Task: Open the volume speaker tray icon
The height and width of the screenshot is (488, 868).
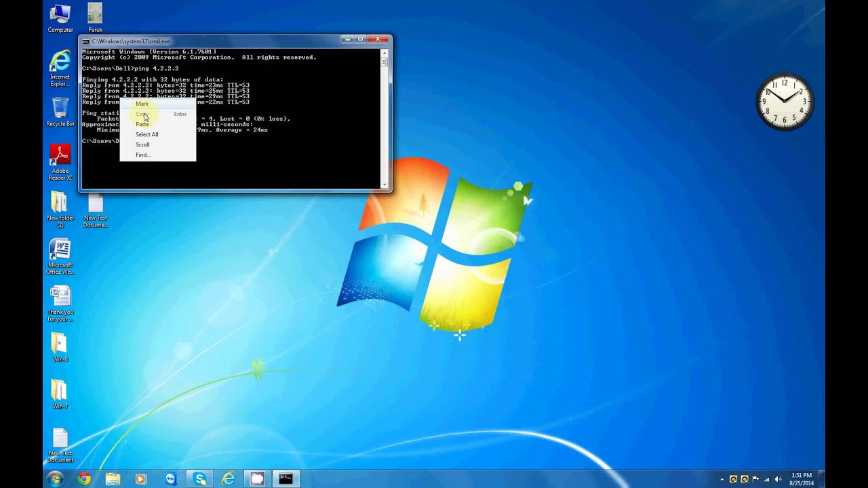Action: click(x=778, y=479)
